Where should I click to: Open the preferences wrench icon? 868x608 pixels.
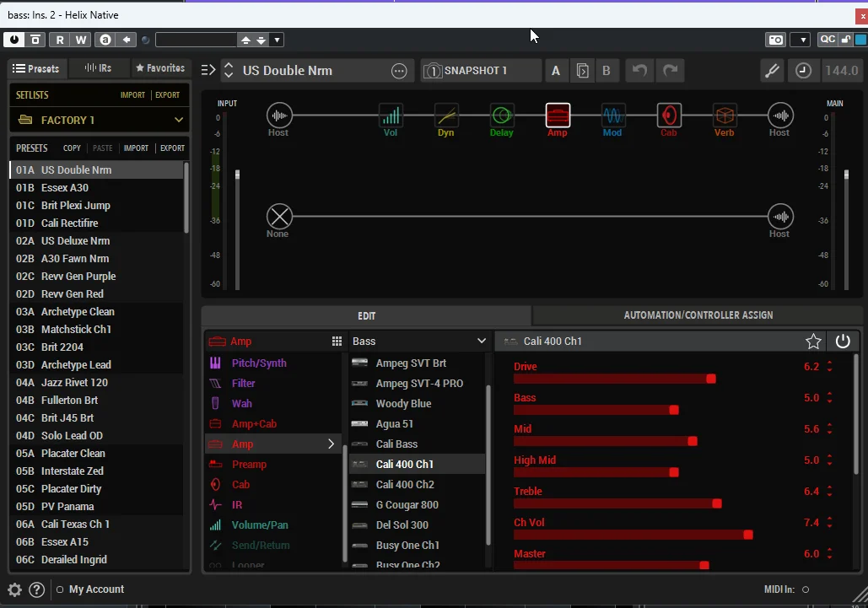[772, 71]
